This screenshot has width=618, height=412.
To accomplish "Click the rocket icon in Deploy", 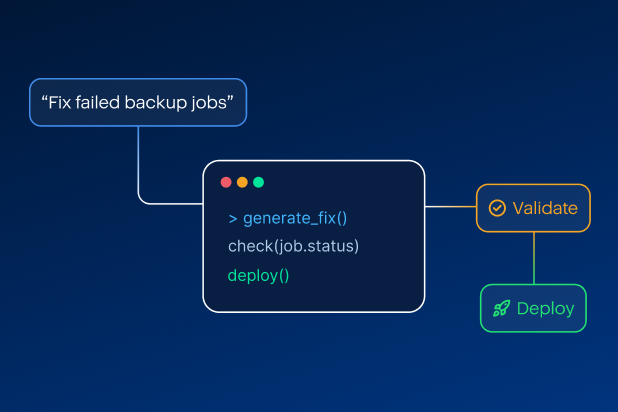I will (501, 308).
